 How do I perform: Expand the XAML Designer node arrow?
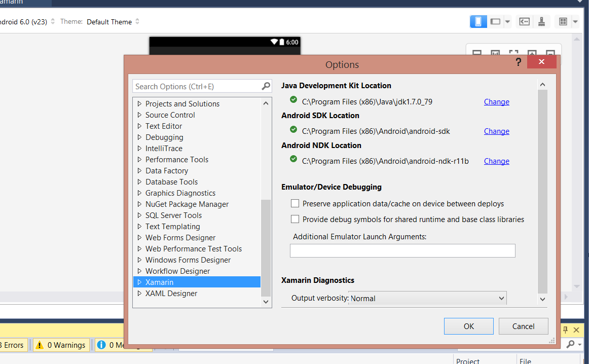click(139, 293)
